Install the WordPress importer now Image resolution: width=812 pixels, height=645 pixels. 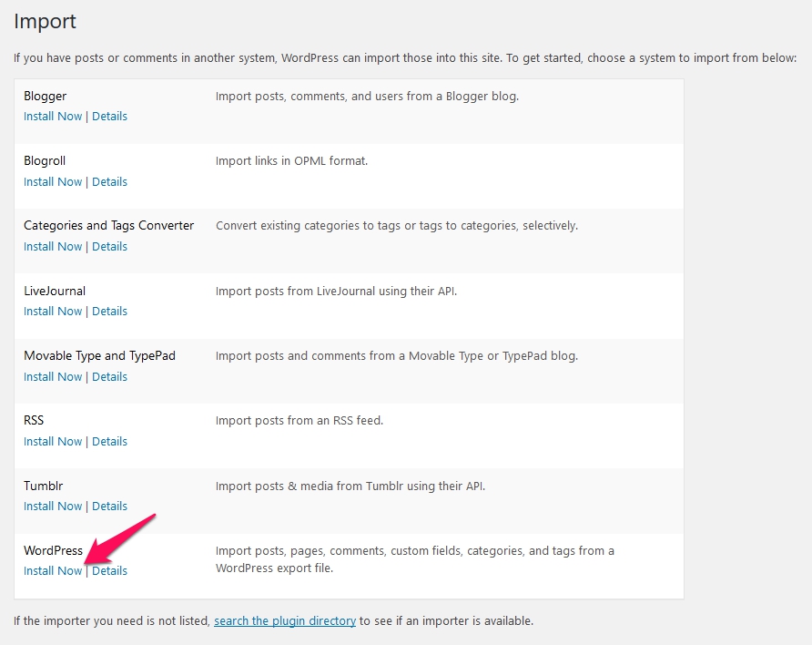click(x=53, y=571)
